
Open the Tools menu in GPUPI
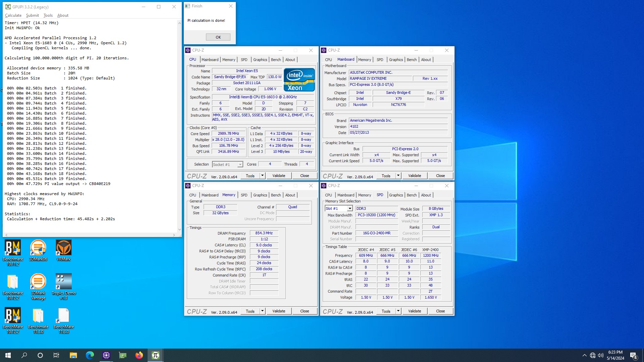pyautogui.click(x=48, y=15)
